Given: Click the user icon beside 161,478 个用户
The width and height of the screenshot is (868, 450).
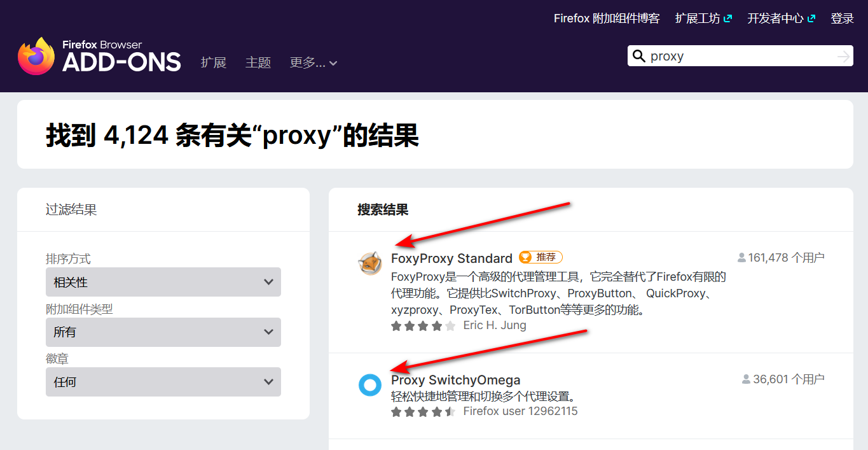Looking at the screenshot, I should 741,258.
